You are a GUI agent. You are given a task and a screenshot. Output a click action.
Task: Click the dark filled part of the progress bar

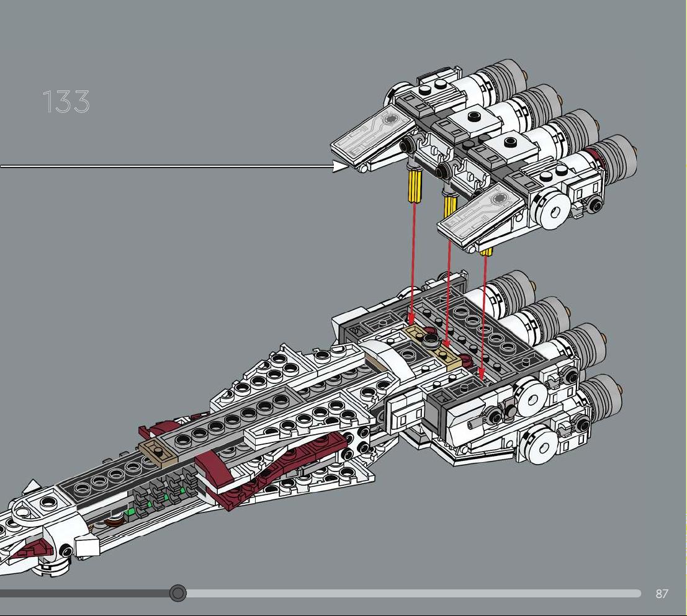pyautogui.click(x=84, y=593)
